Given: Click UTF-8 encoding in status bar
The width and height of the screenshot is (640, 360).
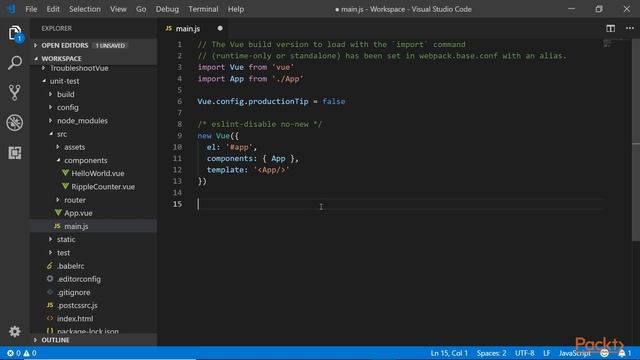Looking at the screenshot, I should coord(524,353).
